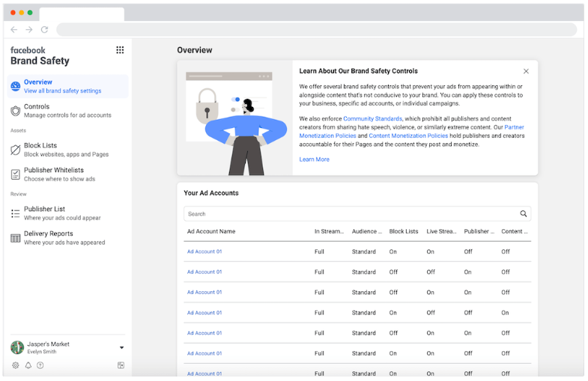588x381 pixels.
Task: Click the first Ad Account 01 link
Action: [x=204, y=252]
